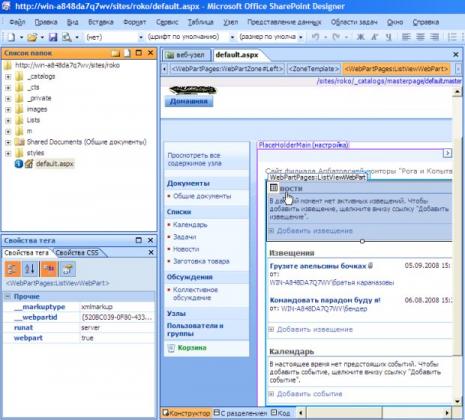Click the show set properties icon
Image resolution: width=465 pixels, height=420 pixels.
coord(49,269)
